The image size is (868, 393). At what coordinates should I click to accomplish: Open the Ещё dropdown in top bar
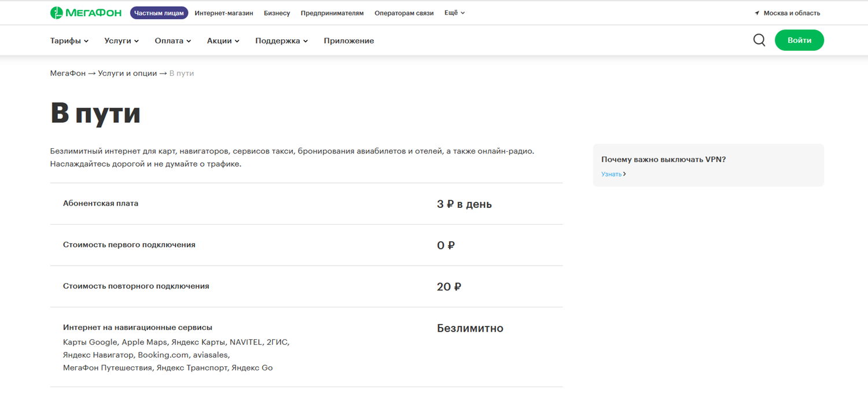454,13
